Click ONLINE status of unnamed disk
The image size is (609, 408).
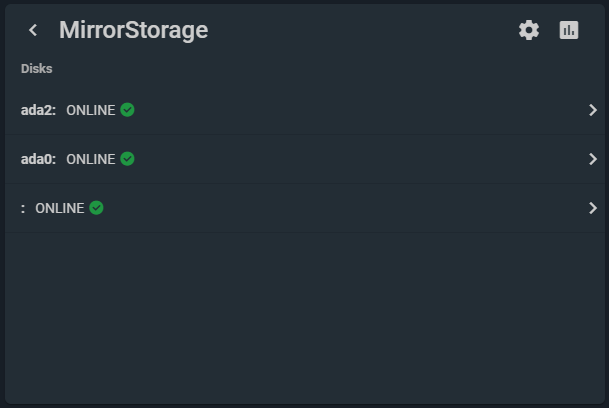59,208
